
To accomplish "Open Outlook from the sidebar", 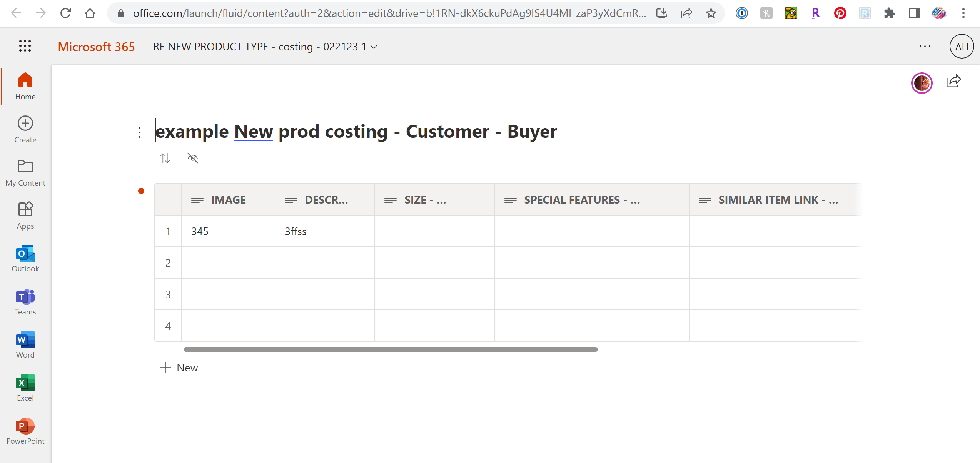I will point(25,259).
